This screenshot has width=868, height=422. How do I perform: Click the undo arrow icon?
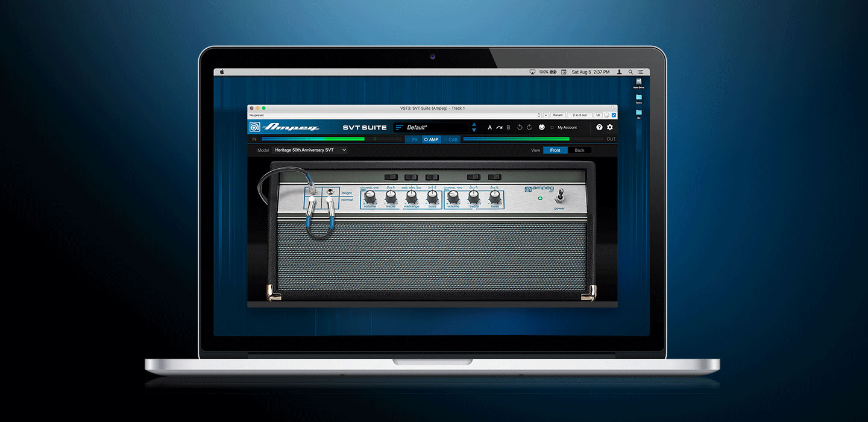[x=520, y=127]
